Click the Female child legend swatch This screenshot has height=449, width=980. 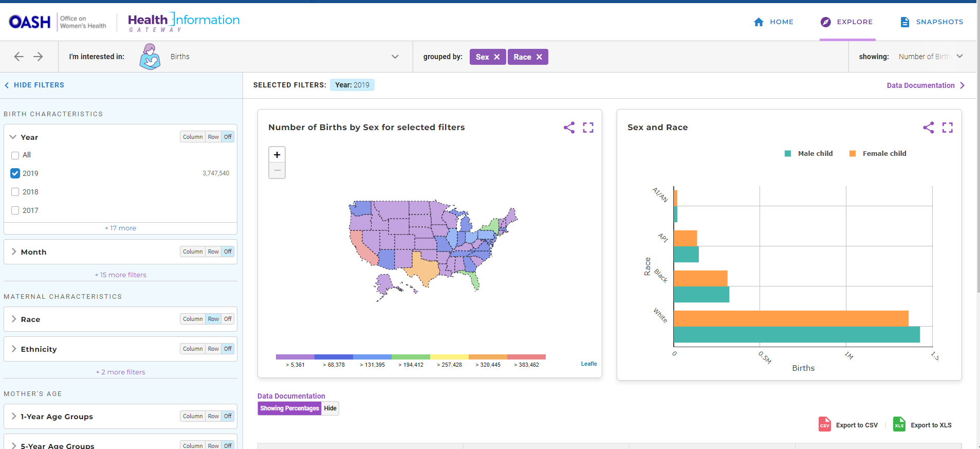click(853, 154)
